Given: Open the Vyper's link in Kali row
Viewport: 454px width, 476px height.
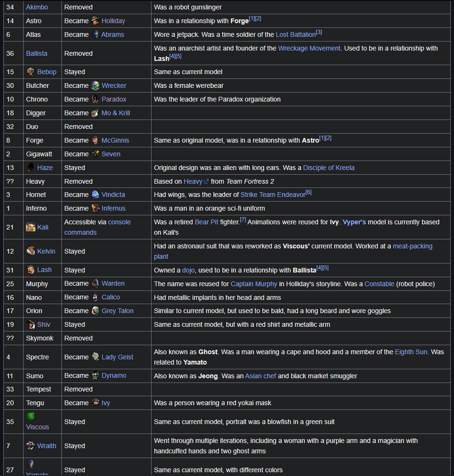Looking at the screenshot, I should pyautogui.click(x=354, y=222).
